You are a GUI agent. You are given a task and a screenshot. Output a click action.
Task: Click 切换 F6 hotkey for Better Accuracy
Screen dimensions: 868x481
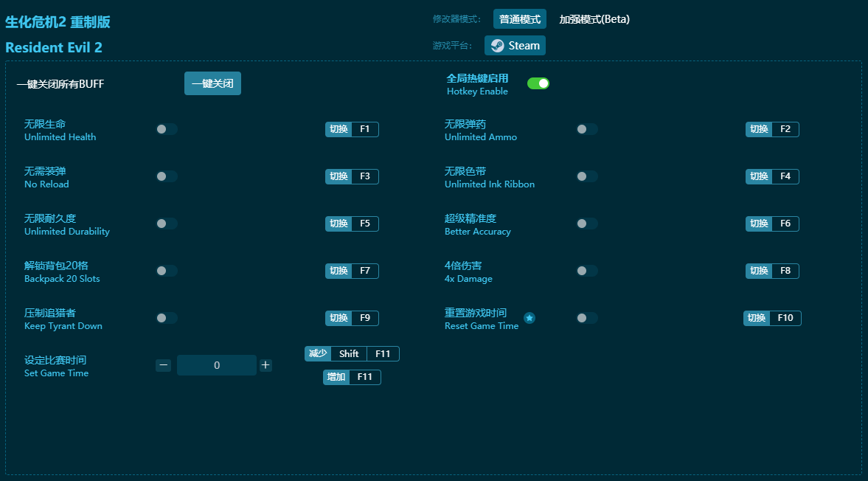772,224
